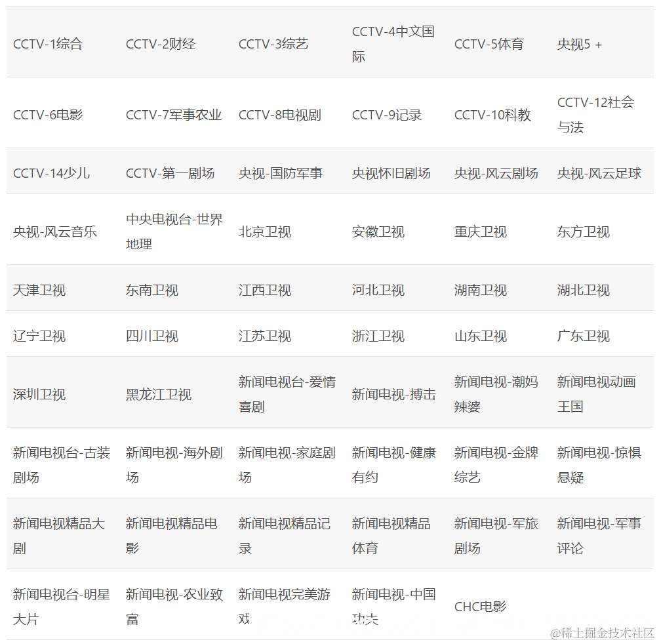The height and width of the screenshot is (644, 659).
Task: Click the CCTV-5体育 cell
Action: point(489,44)
